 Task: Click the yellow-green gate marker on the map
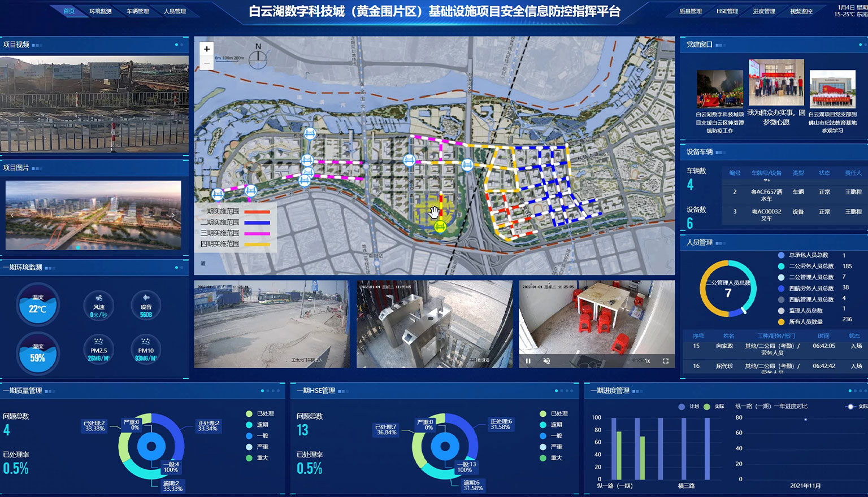440,227
